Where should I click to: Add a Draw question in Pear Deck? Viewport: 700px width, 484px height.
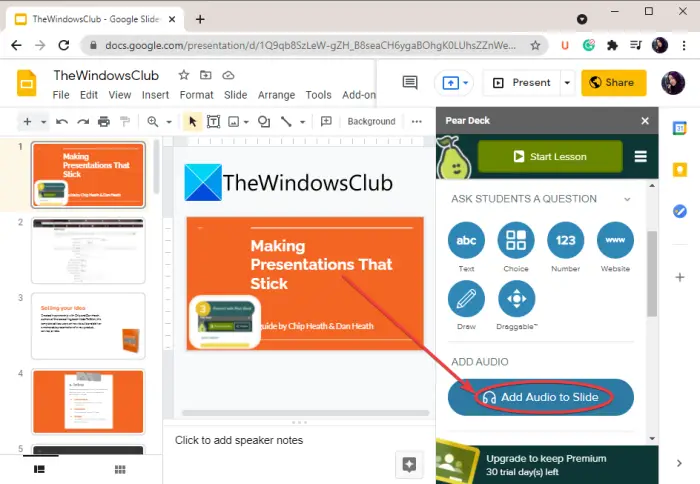466,299
